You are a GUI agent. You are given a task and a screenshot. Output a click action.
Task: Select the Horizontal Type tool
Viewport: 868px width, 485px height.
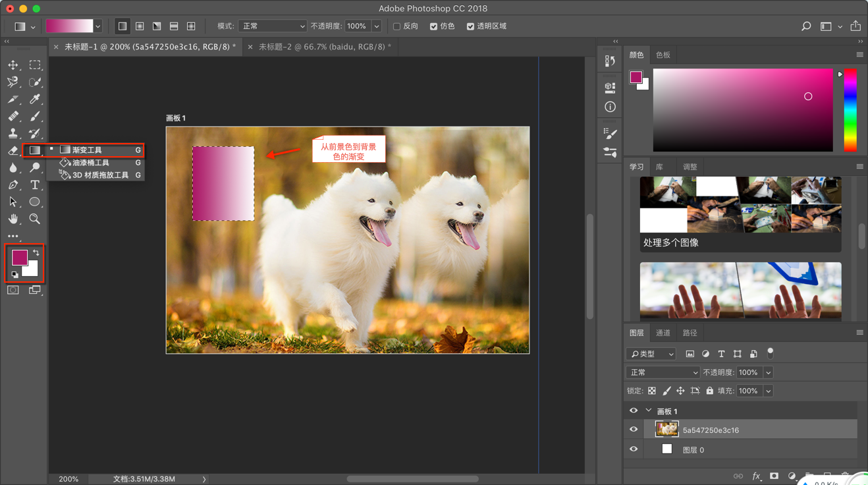[x=35, y=185]
